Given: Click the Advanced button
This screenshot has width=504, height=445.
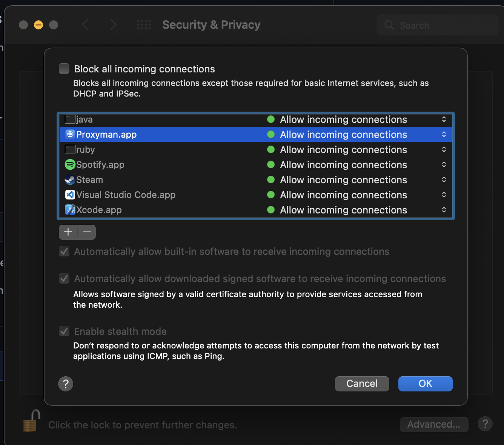Looking at the screenshot, I should point(434,424).
